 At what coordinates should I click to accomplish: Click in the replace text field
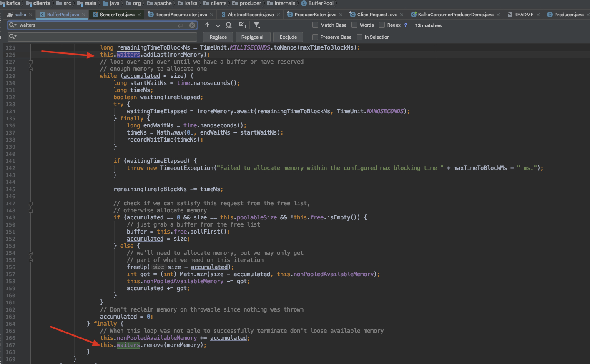point(102,37)
